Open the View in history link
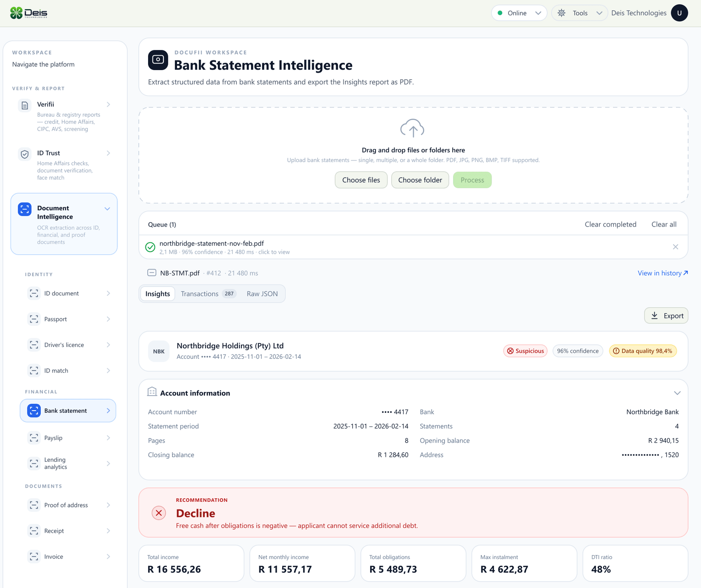The height and width of the screenshot is (588, 701). [663, 273]
